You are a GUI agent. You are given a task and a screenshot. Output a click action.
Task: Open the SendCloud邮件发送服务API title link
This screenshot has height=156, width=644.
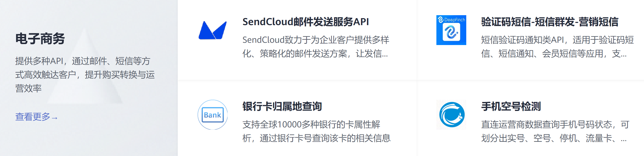click(305, 22)
